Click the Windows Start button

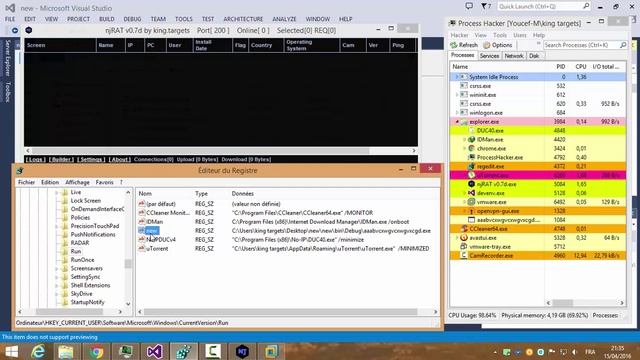point(11,351)
